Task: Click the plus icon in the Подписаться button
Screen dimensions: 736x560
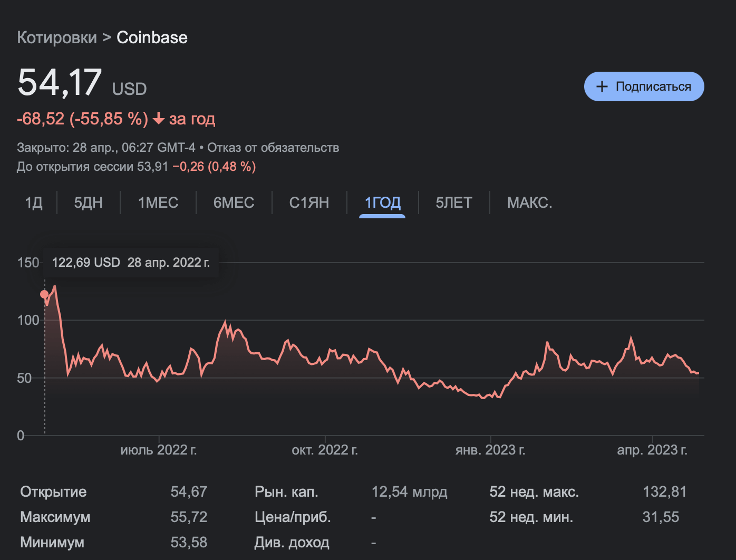Action: (x=602, y=86)
